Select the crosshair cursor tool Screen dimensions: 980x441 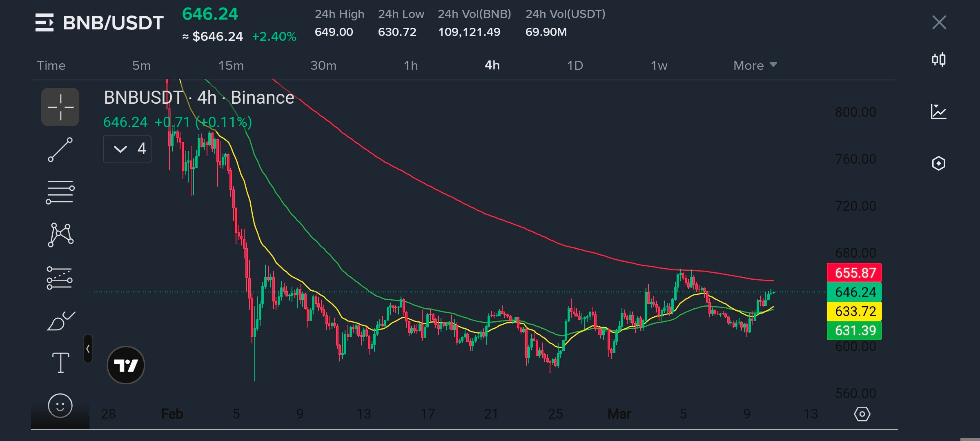pyautogui.click(x=60, y=107)
